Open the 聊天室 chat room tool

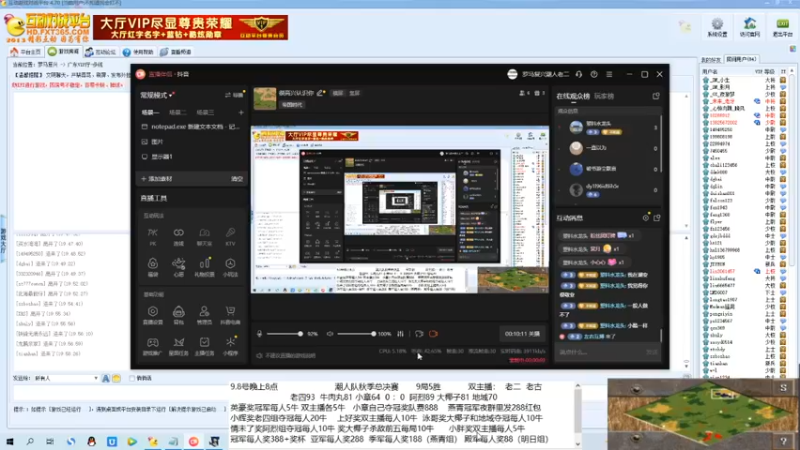(x=204, y=236)
